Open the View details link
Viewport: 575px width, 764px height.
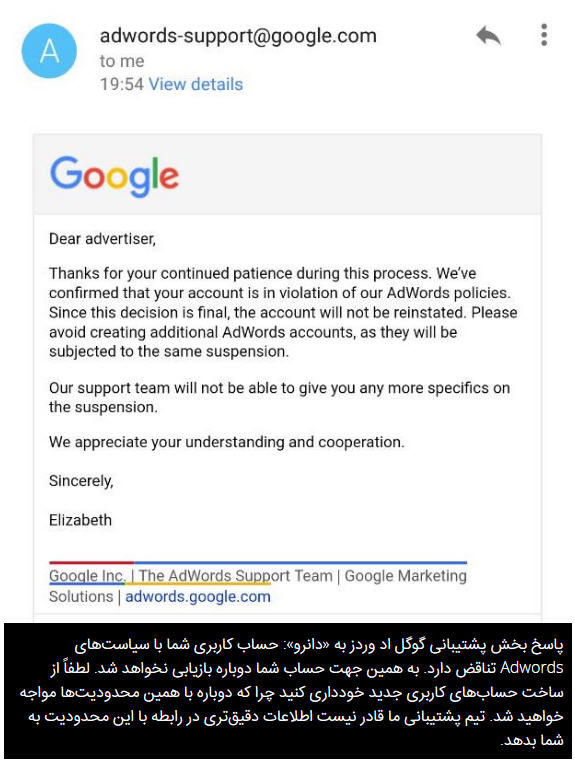195,84
